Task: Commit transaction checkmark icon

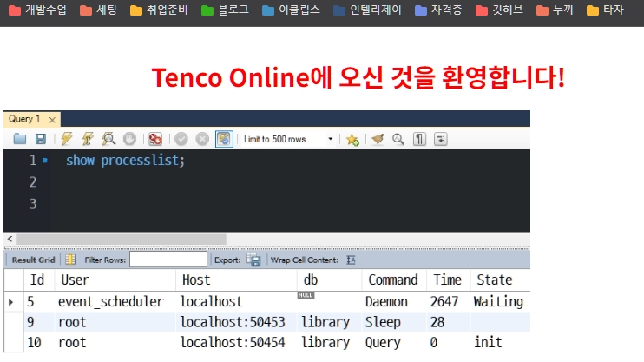Action: pyautogui.click(x=181, y=139)
